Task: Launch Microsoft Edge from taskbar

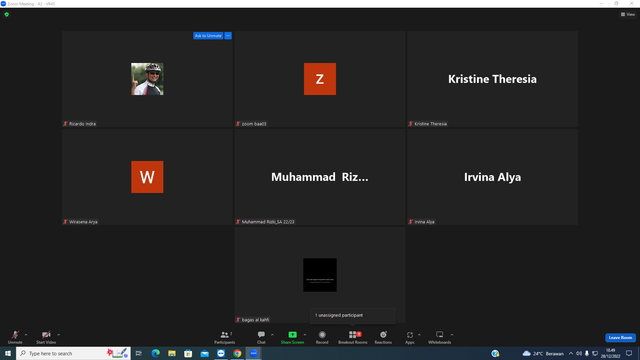Action: pos(156,353)
